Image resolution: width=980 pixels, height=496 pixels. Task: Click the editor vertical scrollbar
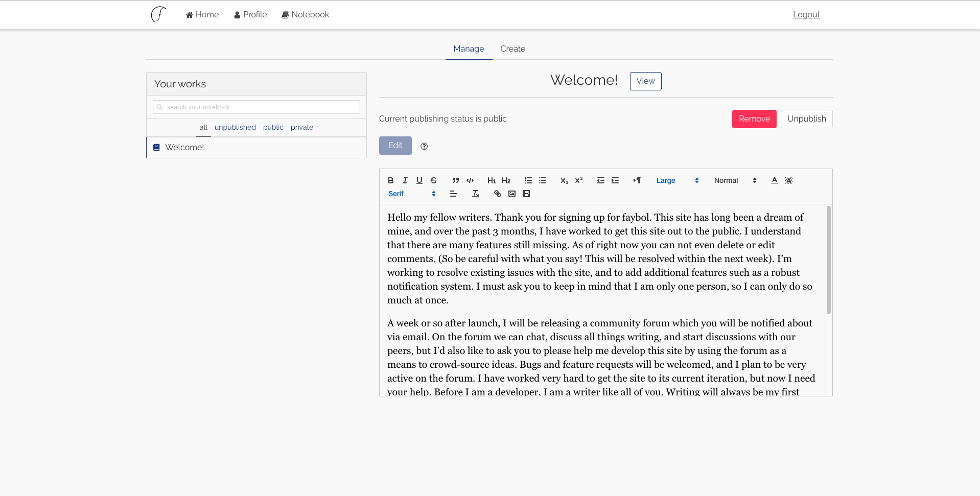click(828, 259)
